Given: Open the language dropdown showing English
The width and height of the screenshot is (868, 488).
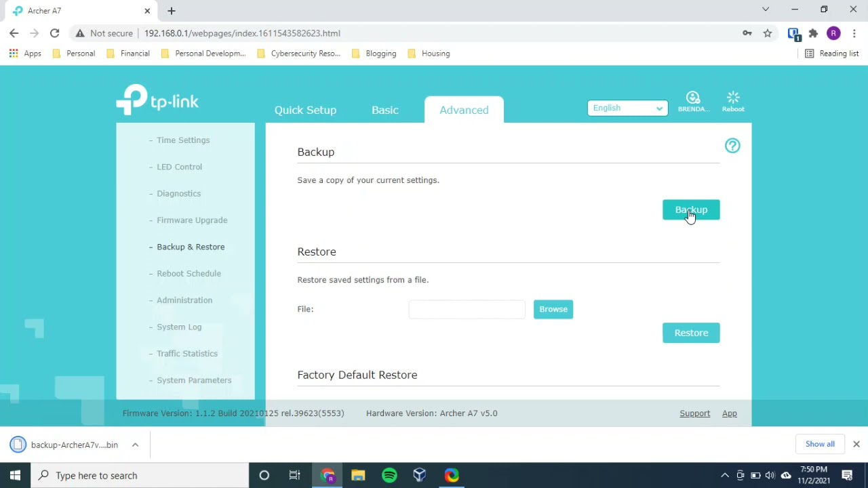Looking at the screenshot, I should click(x=627, y=108).
